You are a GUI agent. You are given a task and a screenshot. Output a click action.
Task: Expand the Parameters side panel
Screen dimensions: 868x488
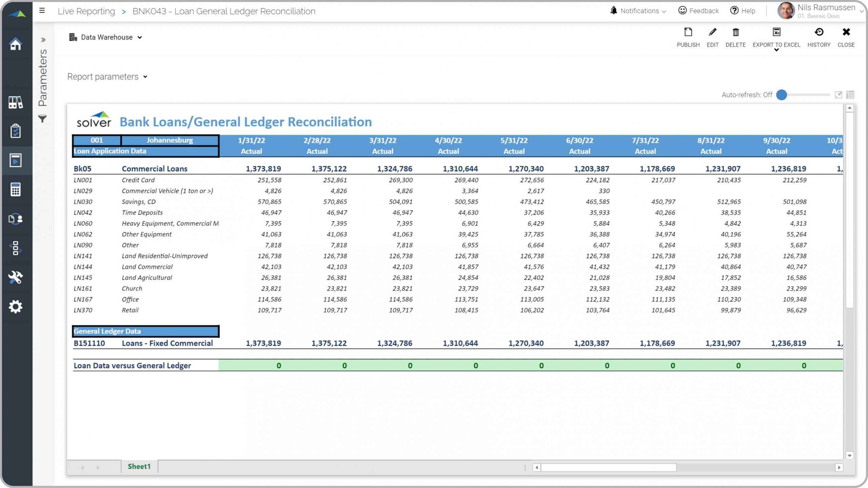click(x=43, y=40)
